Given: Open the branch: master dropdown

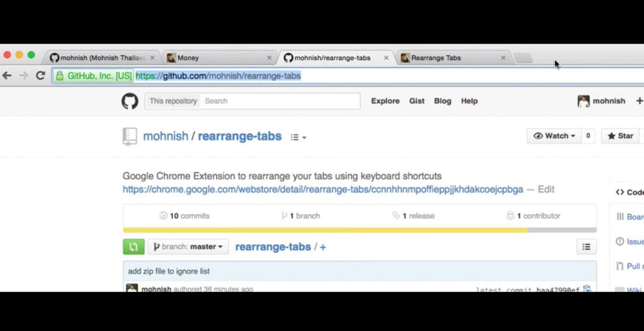Looking at the screenshot, I should coord(188,247).
